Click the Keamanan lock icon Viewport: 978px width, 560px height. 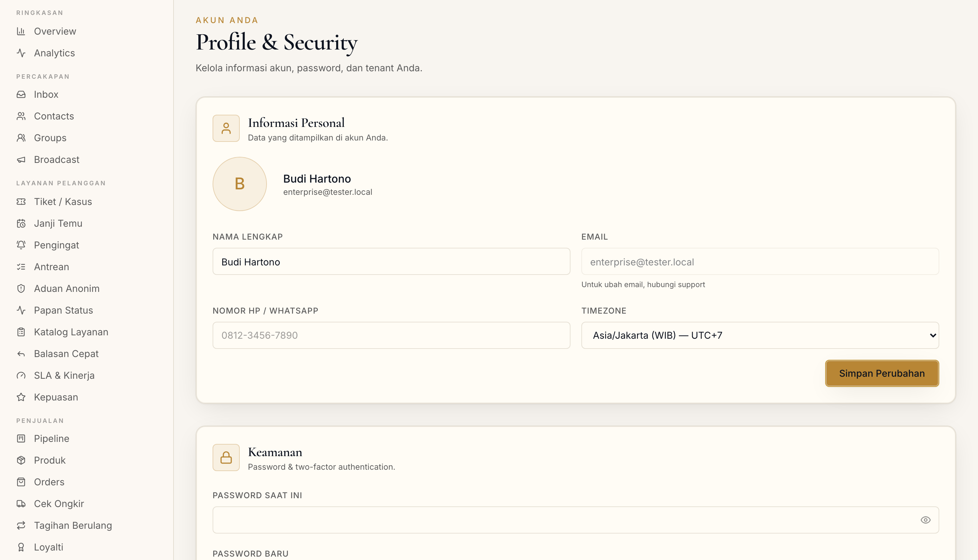tap(226, 458)
